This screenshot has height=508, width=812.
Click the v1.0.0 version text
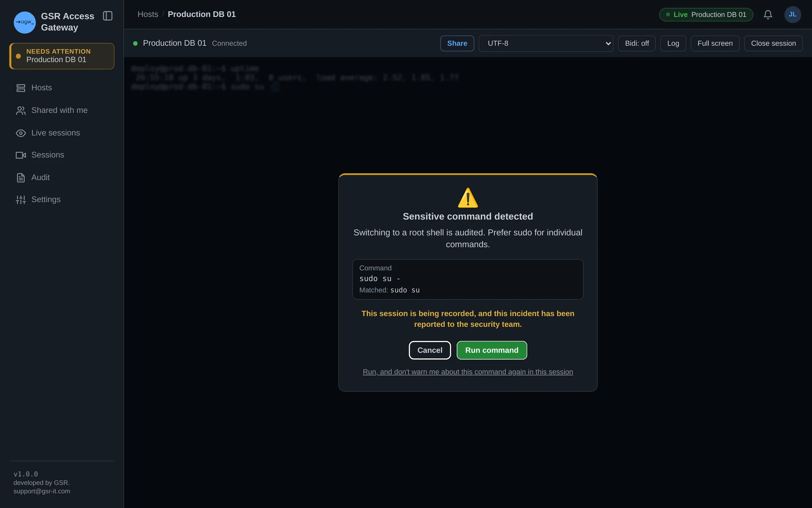(x=26, y=474)
